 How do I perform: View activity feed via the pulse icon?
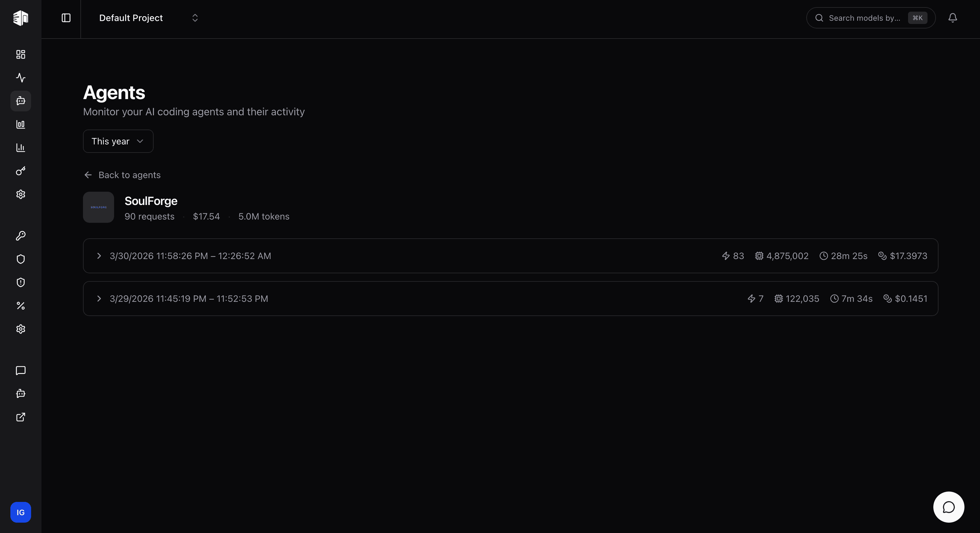[20, 78]
